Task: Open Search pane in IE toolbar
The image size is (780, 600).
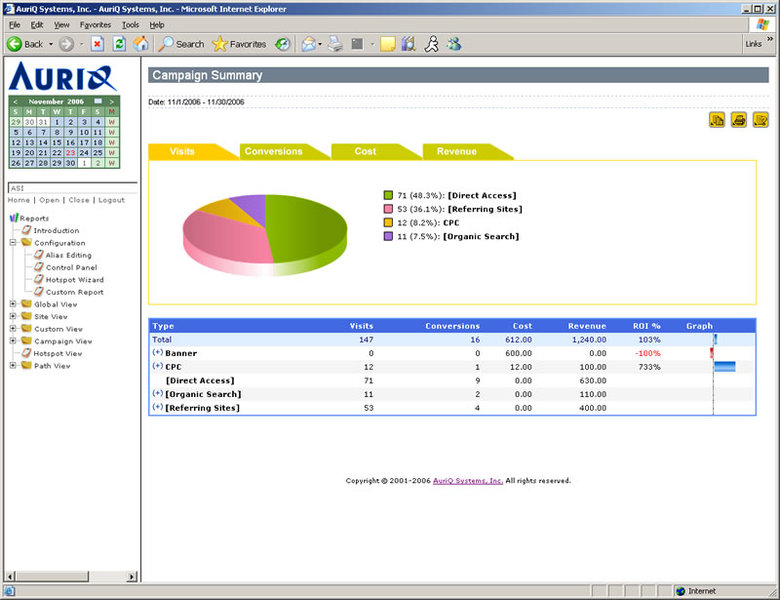Action: pyautogui.click(x=181, y=44)
